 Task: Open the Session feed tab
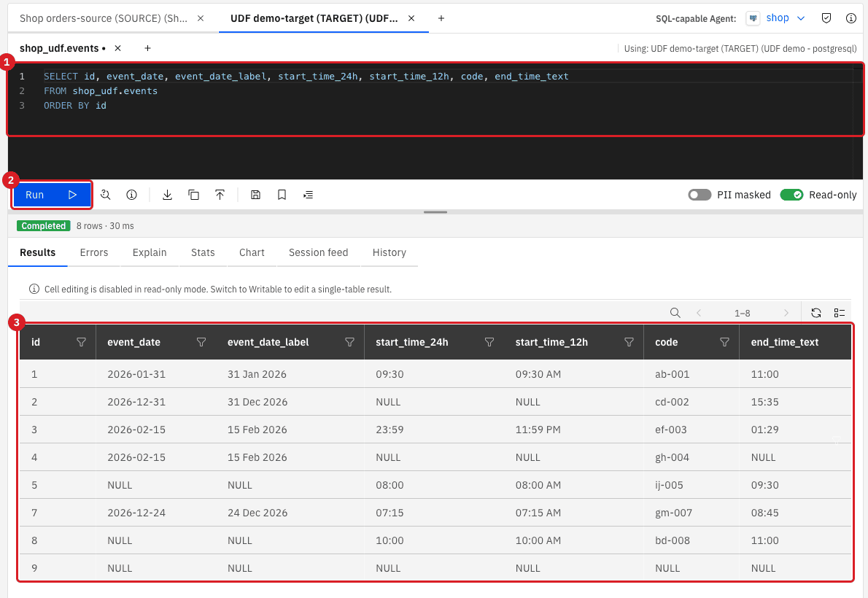(318, 252)
